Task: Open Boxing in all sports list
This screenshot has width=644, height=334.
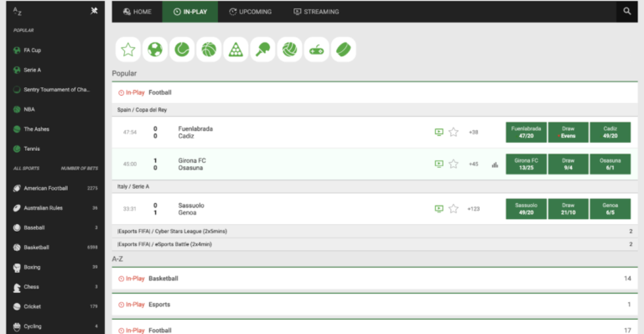Action: click(x=55, y=267)
